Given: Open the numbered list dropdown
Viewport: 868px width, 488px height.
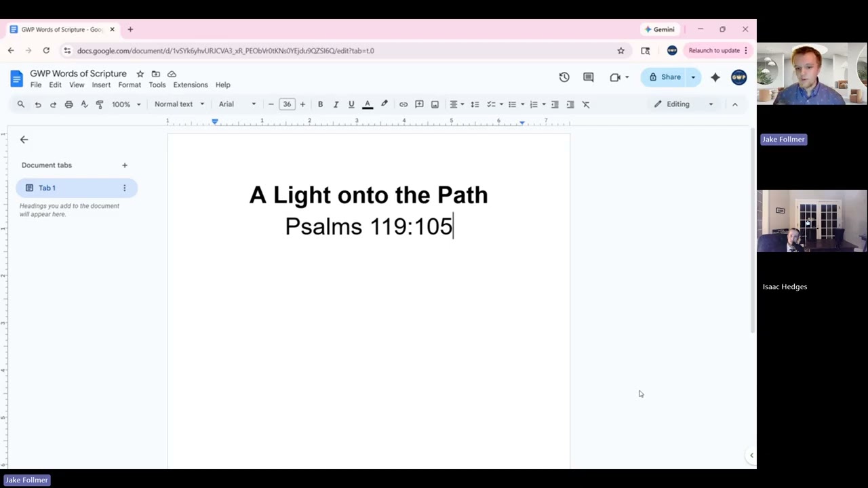Looking at the screenshot, I should (544, 104).
